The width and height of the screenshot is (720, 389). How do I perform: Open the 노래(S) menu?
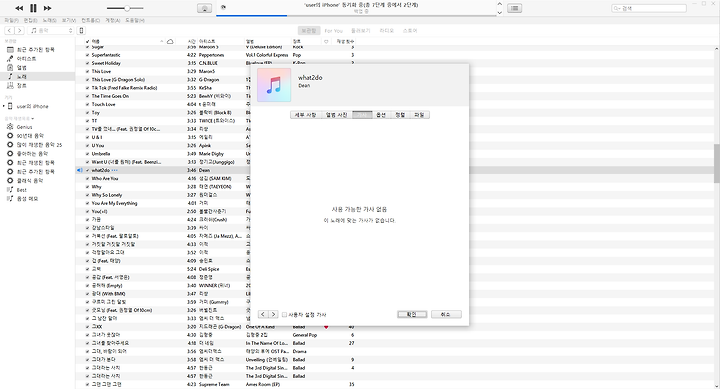click(50, 20)
